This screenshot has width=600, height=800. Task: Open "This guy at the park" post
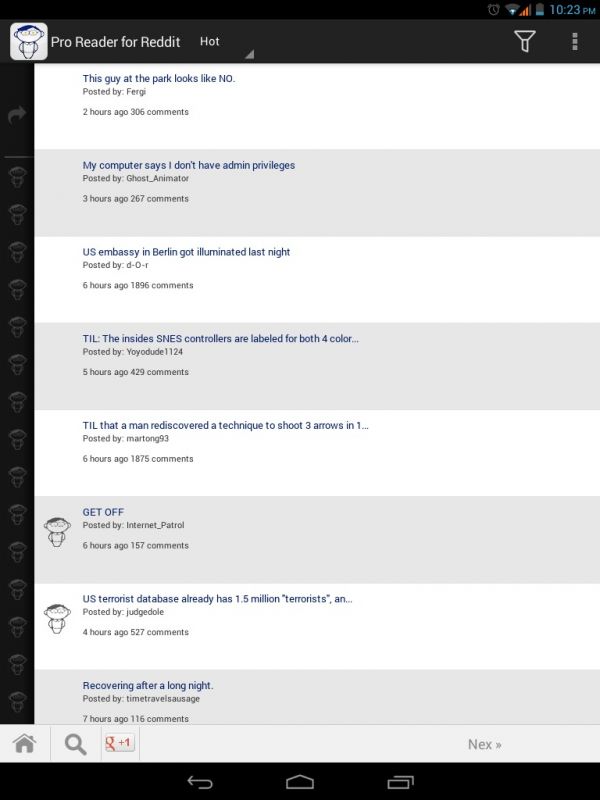[159, 79]
